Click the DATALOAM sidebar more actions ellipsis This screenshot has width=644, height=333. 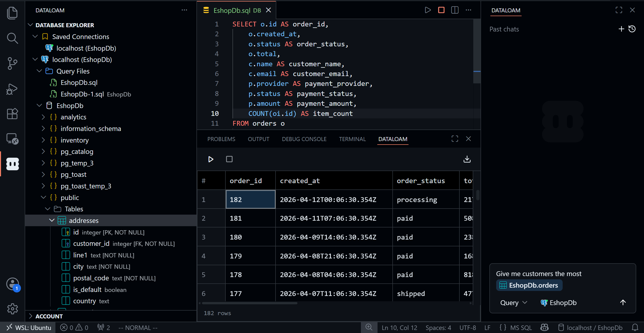click(x=184, y=10)
